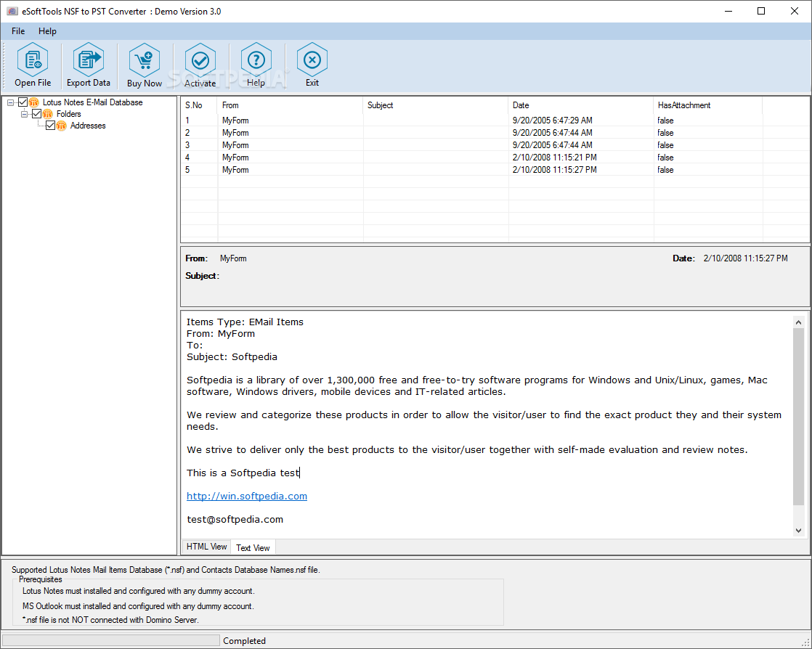812x649 pixels.
Task: Select email row dated 9/20/2005 6:47:29 AM
Action: pyautogui.click(x=495, y=121)
